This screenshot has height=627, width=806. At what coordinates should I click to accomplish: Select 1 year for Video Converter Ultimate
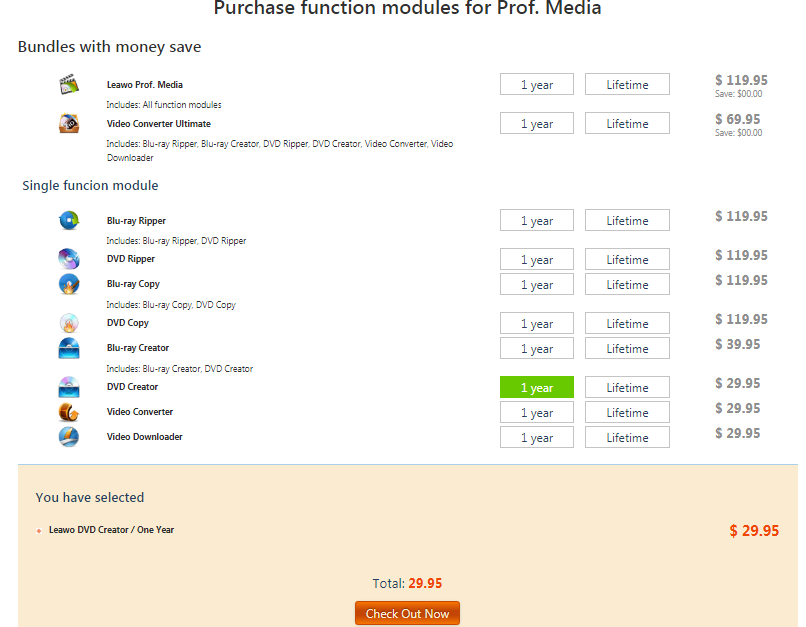point(537,123)
